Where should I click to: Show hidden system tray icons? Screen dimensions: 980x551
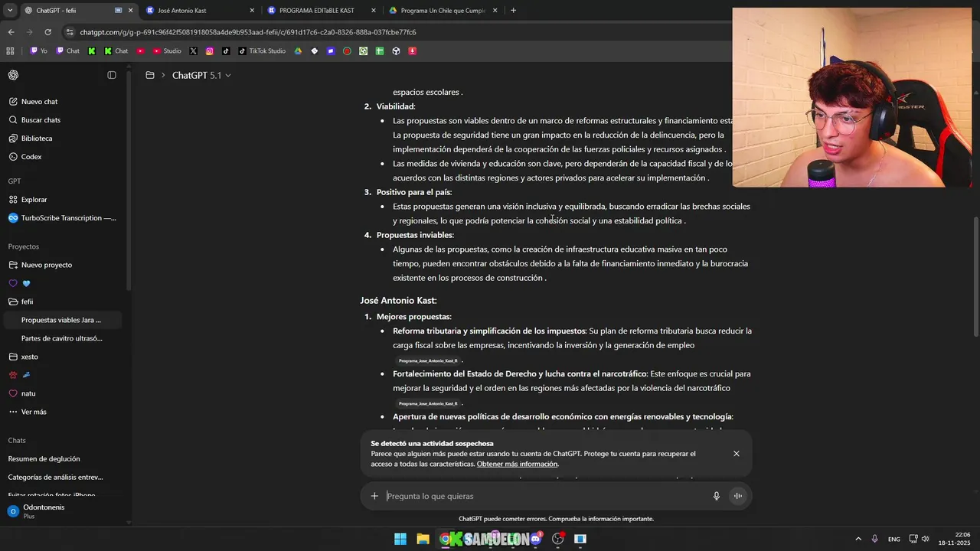click(x=858, y=539)
